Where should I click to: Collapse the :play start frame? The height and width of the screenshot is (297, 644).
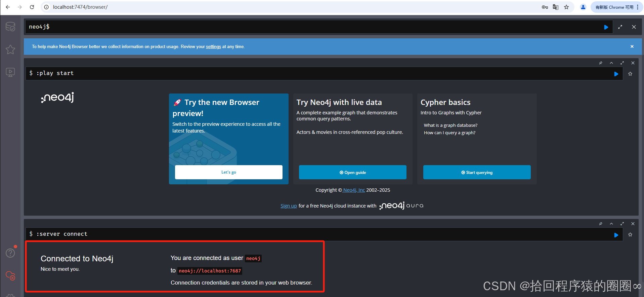click(x=611, y=63)
